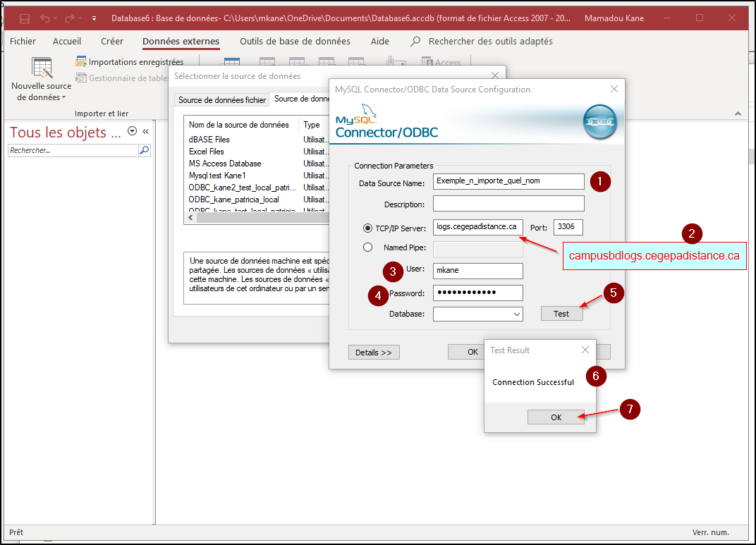Click Importations enregistrées icon in ribbon
The image size is (756, 545).
(x=81, y=62)
